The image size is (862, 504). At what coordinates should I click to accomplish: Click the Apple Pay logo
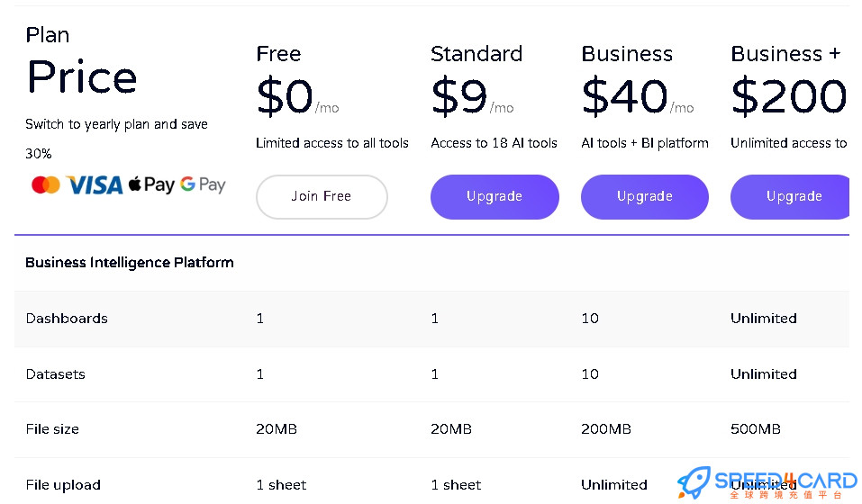click(x=151, y=185)
